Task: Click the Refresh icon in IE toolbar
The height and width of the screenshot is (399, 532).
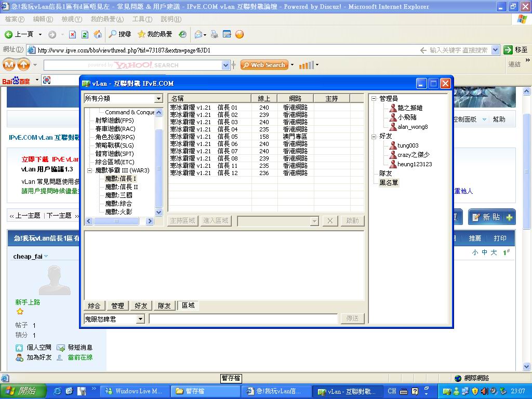Action: tap(84, 35)
